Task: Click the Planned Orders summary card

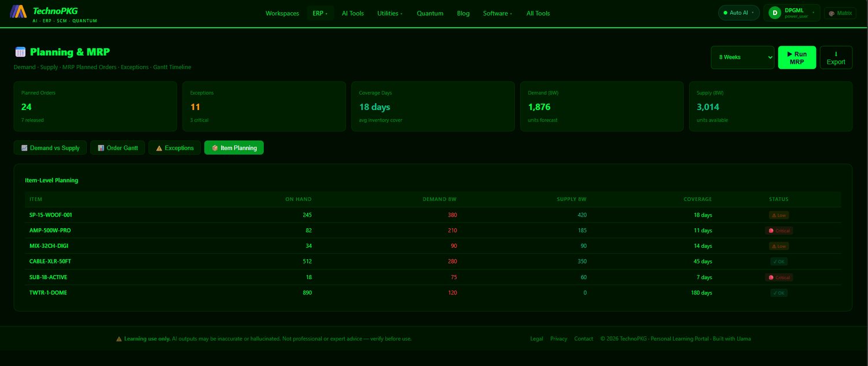Action: 95,107
